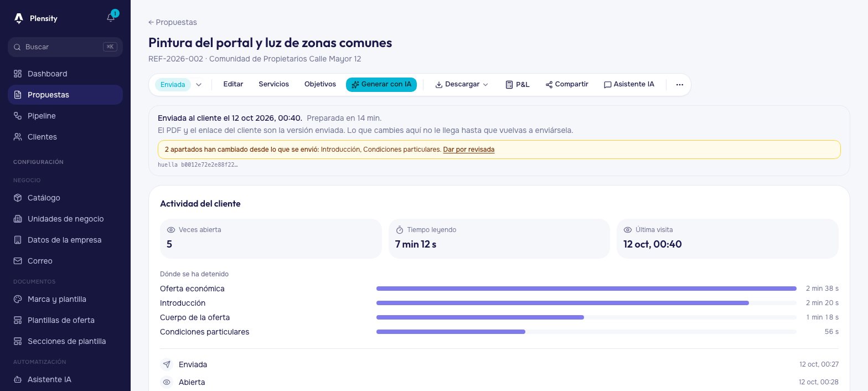Click the download icon beside Descargar
Image resolution: width=868 pixels, height=391 pixels.
pyautogui.click(x=439, y=85)
